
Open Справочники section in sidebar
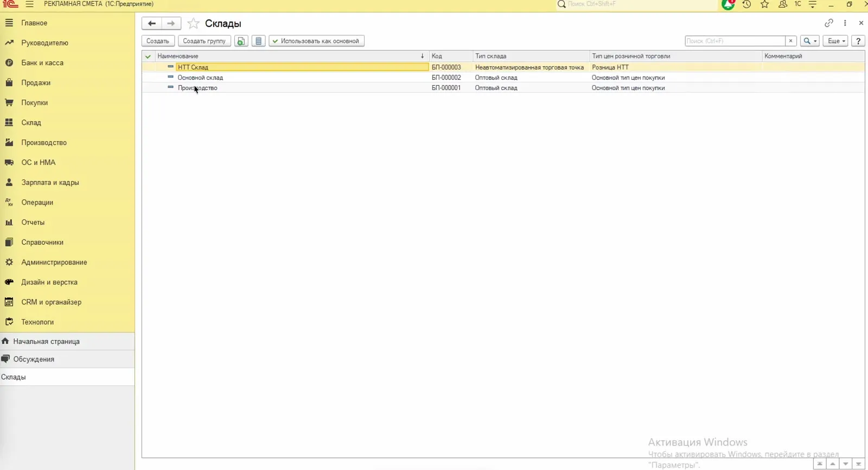pos(42,242)
